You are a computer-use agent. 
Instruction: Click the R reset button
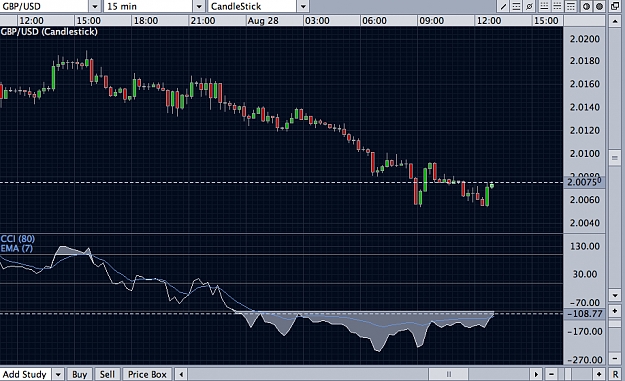(x=615, y=374)
